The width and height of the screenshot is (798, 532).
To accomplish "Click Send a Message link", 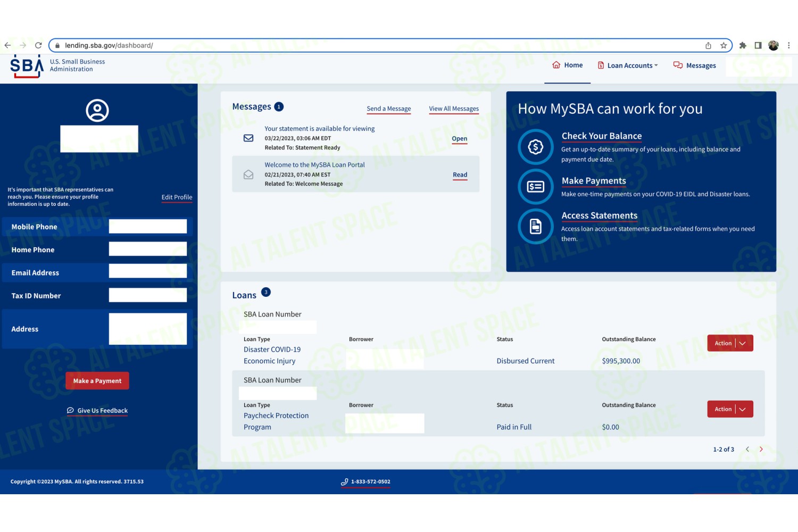I will click(389, 109).
